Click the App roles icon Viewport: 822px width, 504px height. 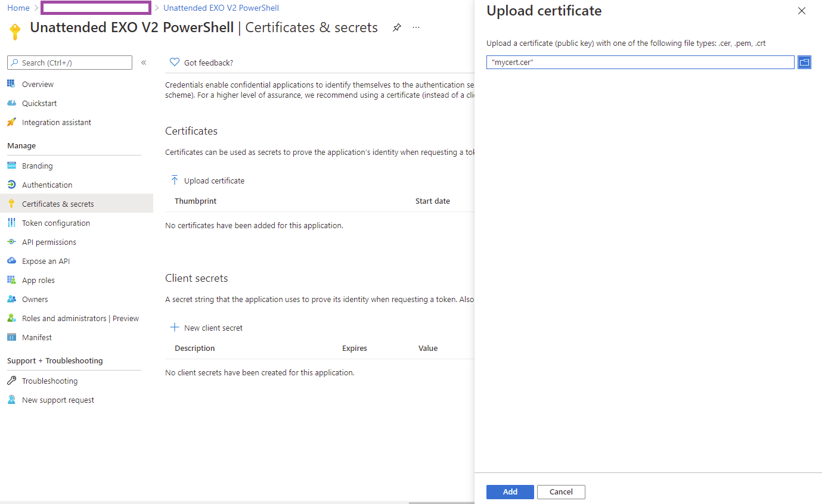pos(11,280)
